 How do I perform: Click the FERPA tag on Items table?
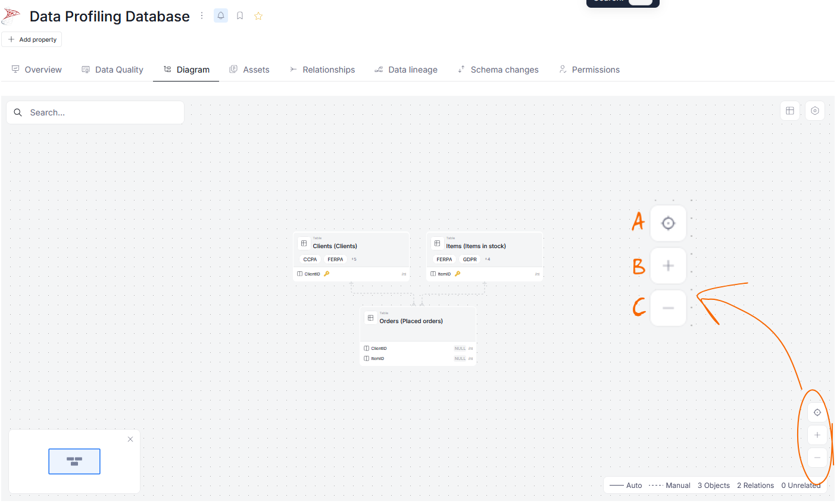point(444,259)
